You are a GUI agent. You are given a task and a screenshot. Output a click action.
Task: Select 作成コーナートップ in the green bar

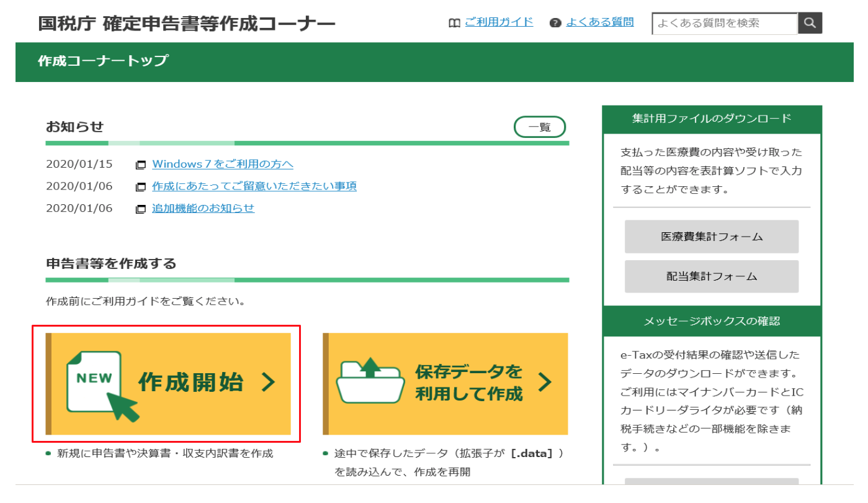102,61
